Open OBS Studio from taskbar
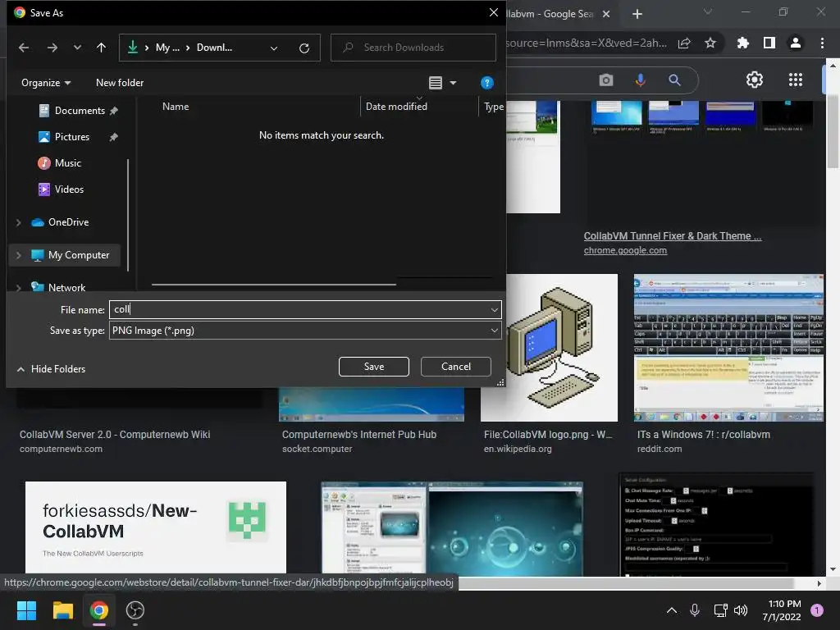This screenshot has height=630, width=840. 135,610
